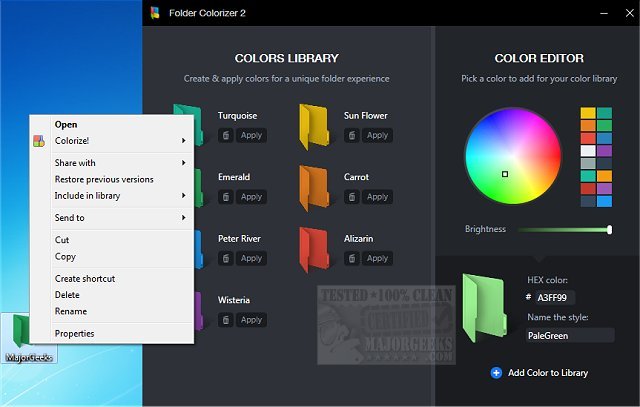
Task: Delete the Turquoise color from library
Action: (226, 135)
